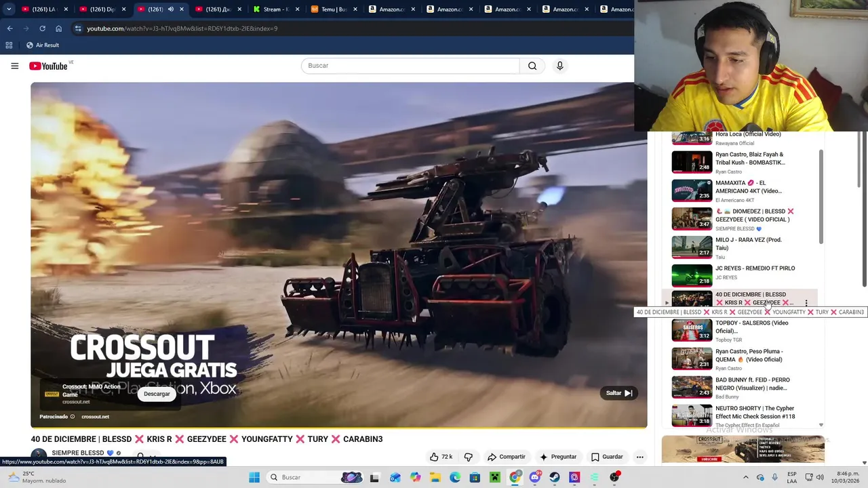Image resolution: width=868 pixels, height=488 pixels.
Task: Toggle microphone icon in system tray
Action: tap(774, 477)
